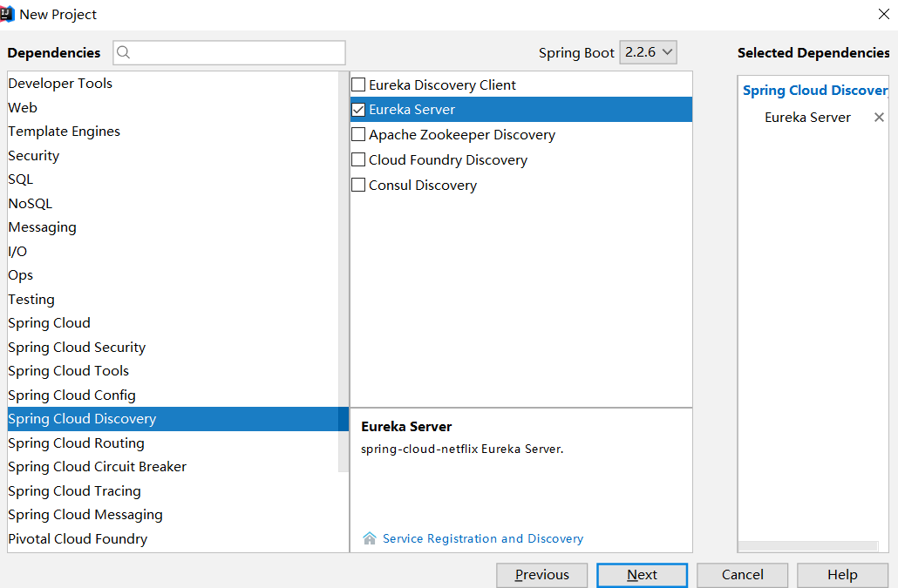Select Spring Cloud Security category

[173, 348]
